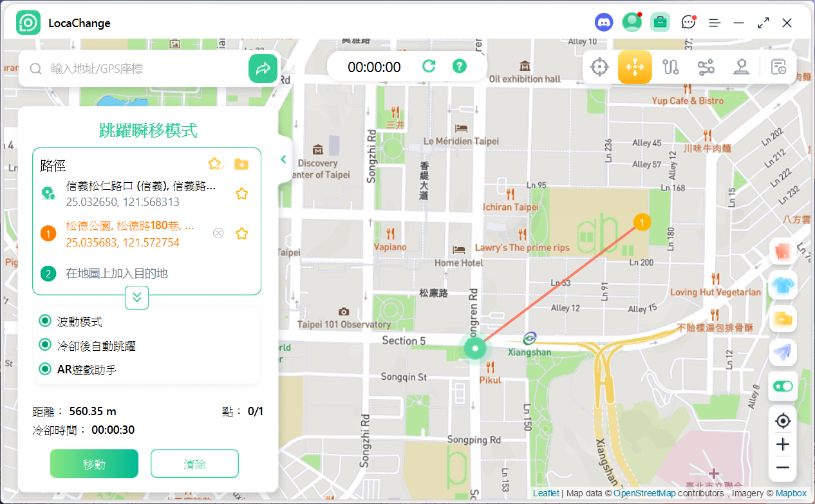
Task: Open the Discord community icon
Action: [603, 23]
